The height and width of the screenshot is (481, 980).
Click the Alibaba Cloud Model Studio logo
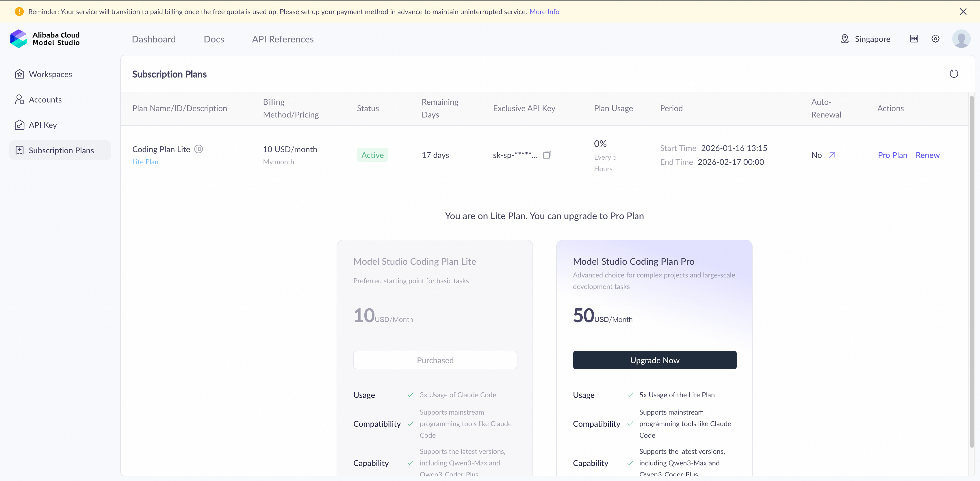coord(45,39)
